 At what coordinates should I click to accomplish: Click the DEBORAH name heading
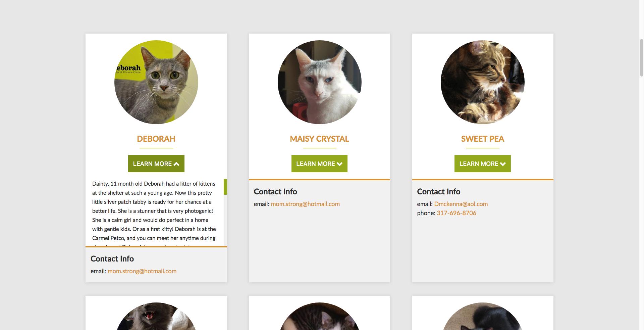point(156,139)
